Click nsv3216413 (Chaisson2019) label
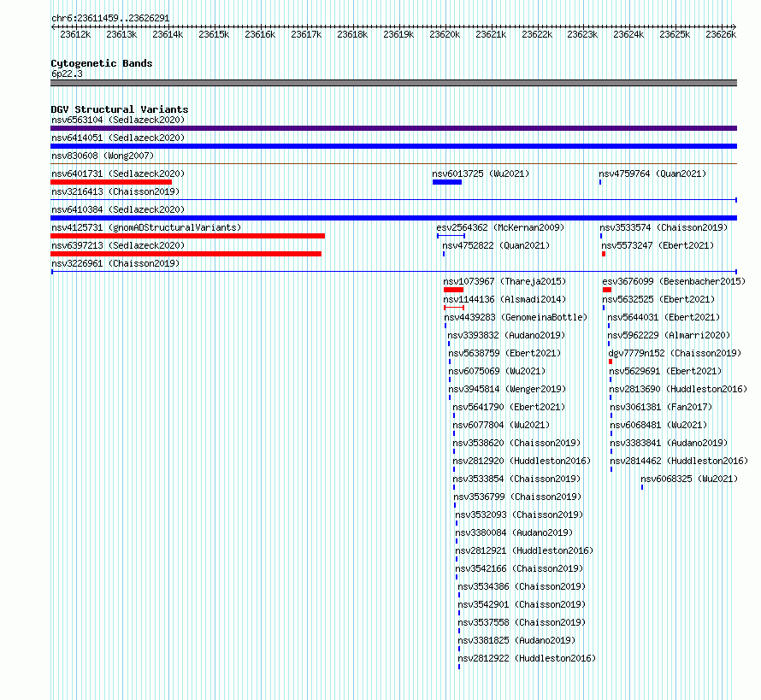Screen dimensions: 761x700 115,191
